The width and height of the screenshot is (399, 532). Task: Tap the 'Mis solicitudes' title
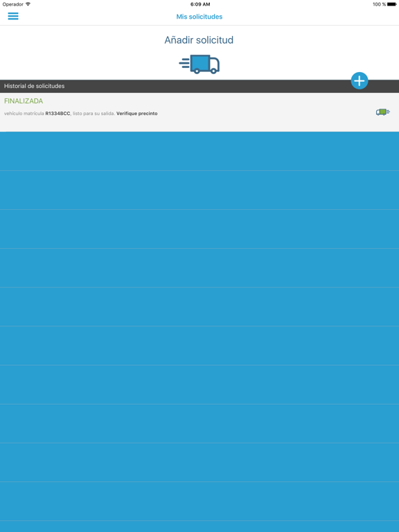tap(199, 17)
